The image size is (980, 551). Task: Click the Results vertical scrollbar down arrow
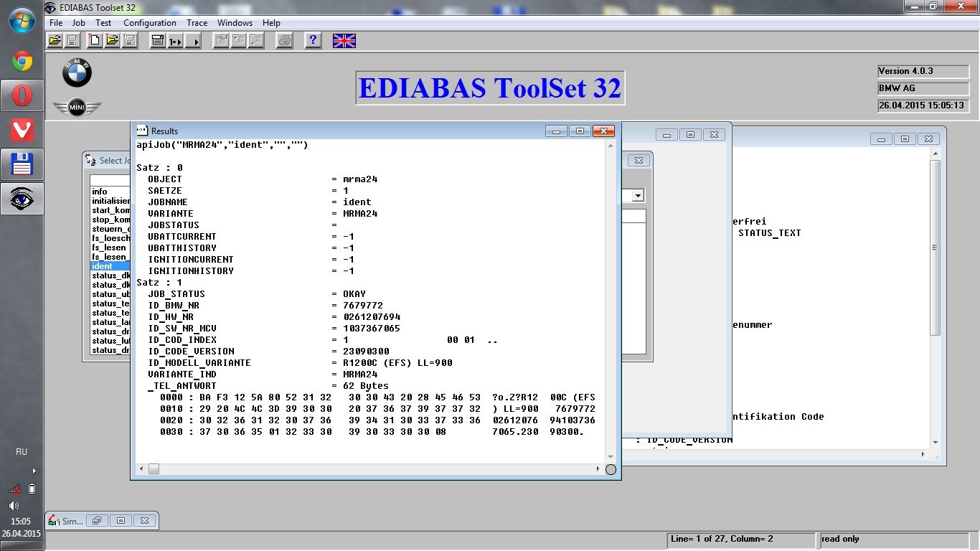(611, 456)
